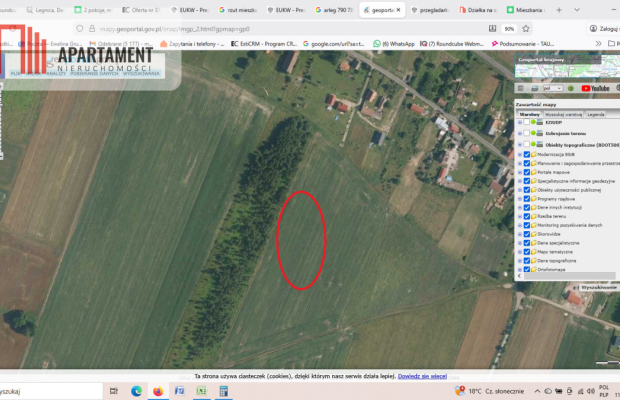Viewport: 620px width, 400px height.
Task: Open YouTube link in geoportal panel
Action: click(598, 88)
